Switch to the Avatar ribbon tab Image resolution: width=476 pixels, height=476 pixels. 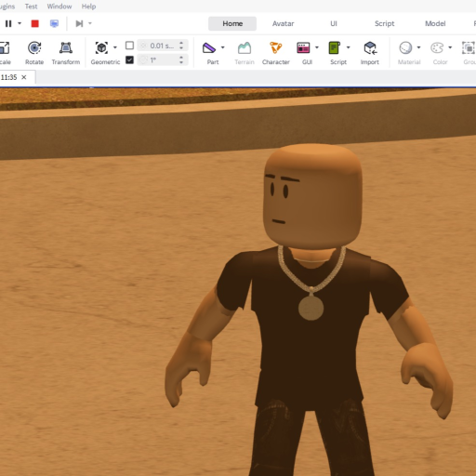[x=283, y=23]
